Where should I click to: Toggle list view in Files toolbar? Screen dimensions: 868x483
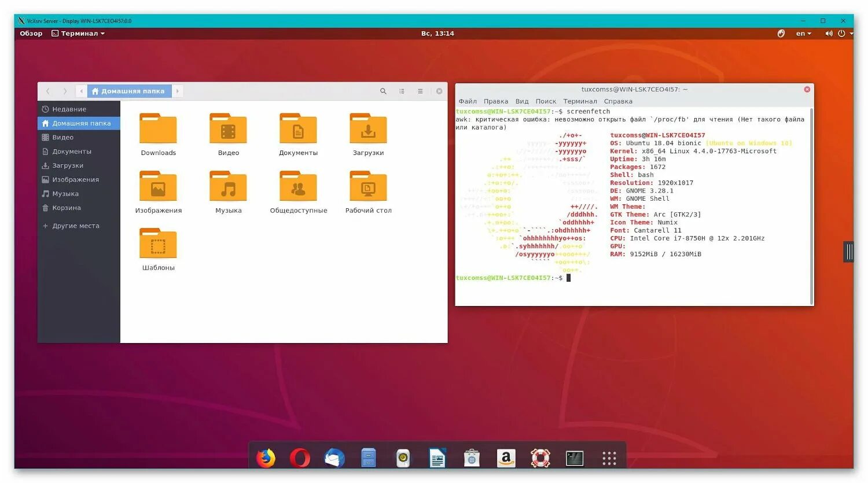[x=402, y=91]
